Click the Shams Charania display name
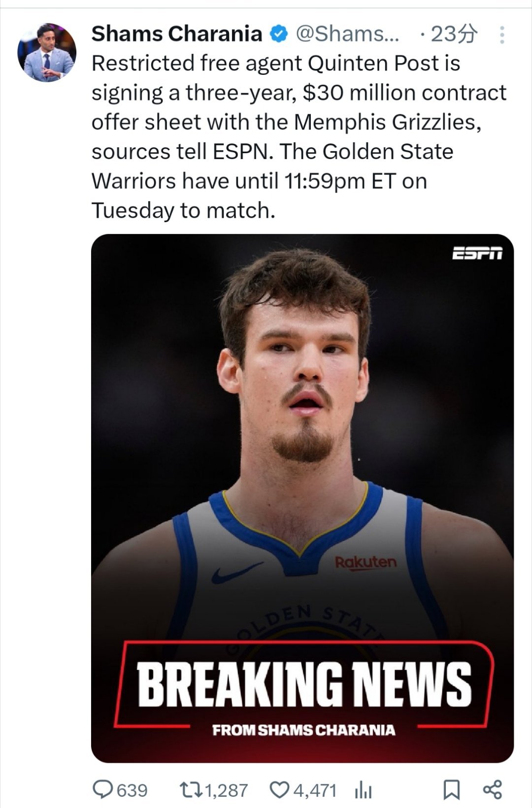 pos(177,34)
